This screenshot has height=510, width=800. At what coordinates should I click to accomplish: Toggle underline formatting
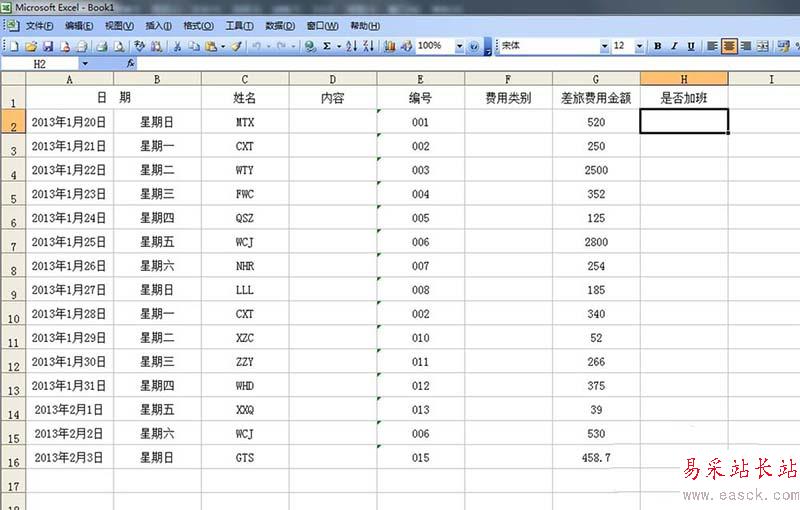pos(691,46)
